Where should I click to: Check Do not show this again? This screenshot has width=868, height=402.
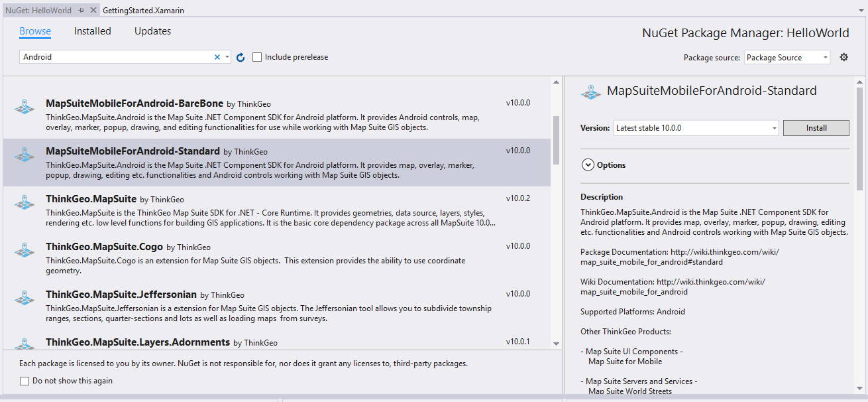point(25,381)
